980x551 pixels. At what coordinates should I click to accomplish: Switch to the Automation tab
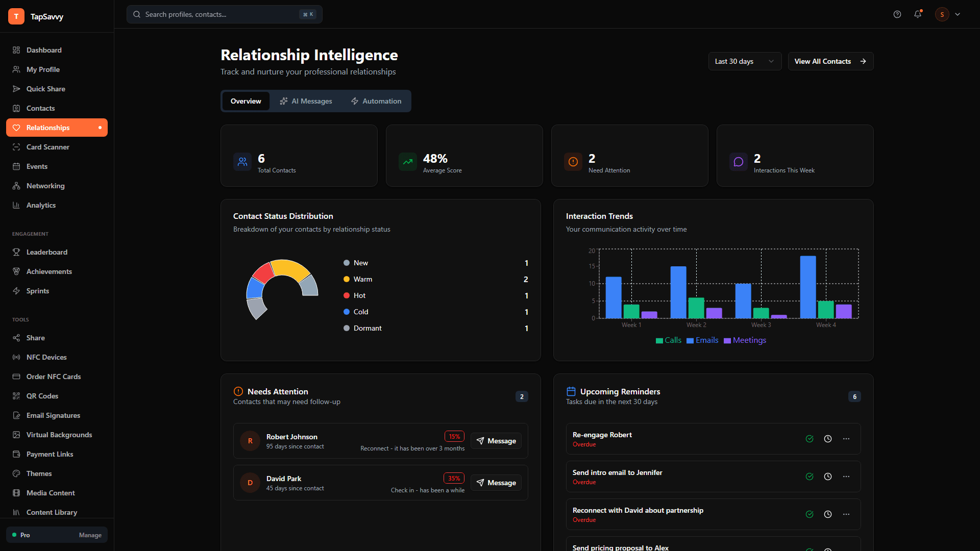(376, 101)
